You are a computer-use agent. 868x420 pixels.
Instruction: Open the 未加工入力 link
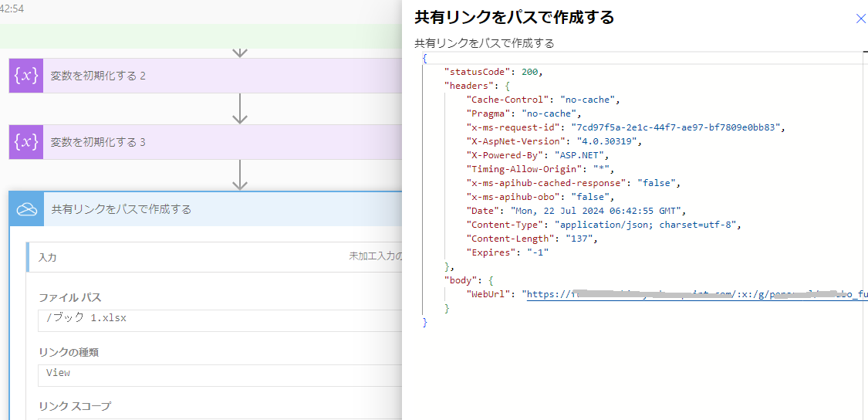coord(375,256)
